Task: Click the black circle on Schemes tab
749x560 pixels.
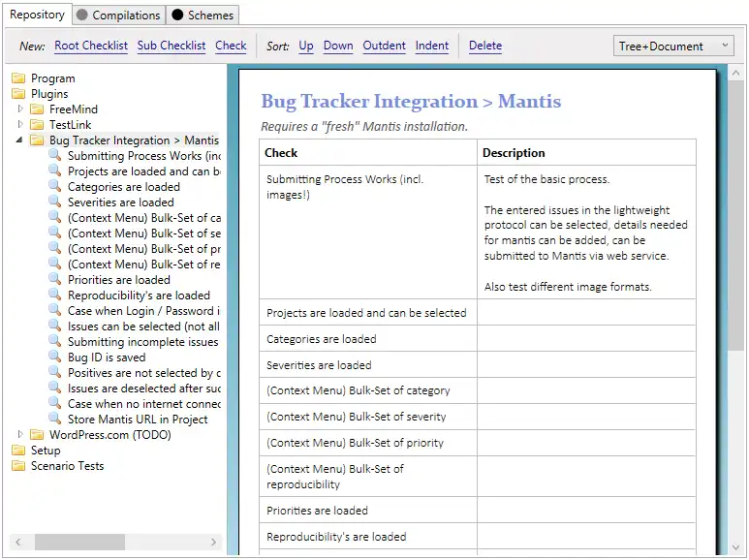Action: click(x=177, y=15)
